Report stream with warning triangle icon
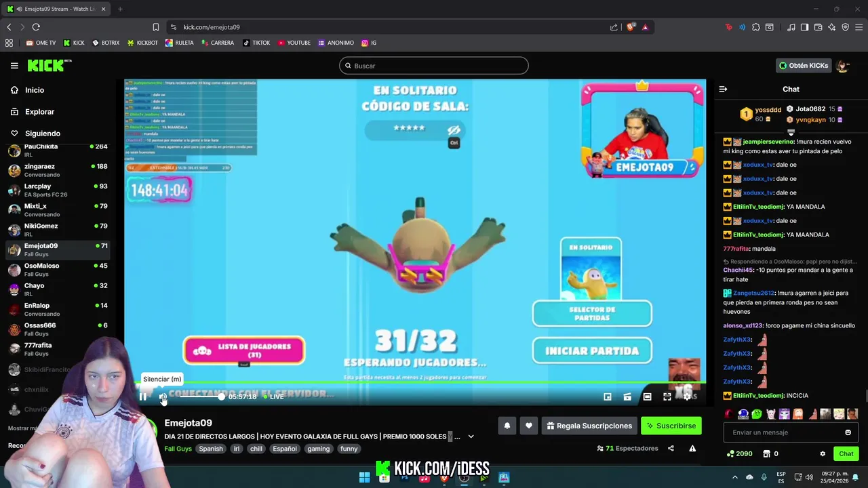The height and width of the screenshot is (488, 868). point(692,448)
